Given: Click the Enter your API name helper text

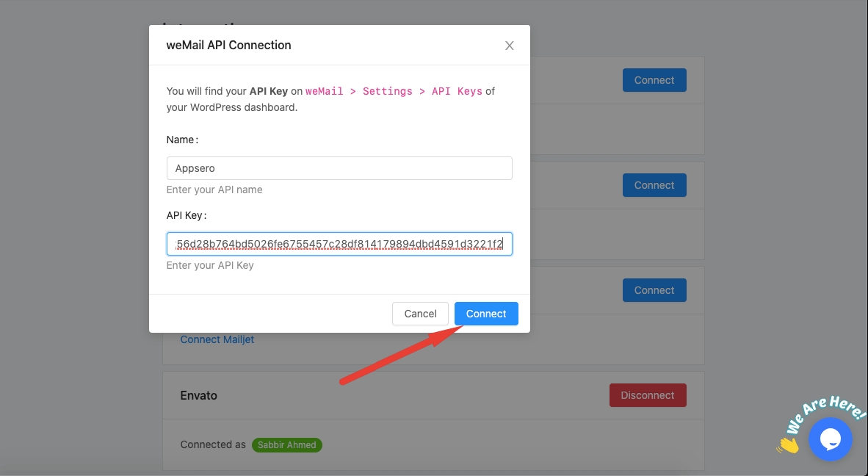Looking at the screenshot, I should [x=214, y=190].
